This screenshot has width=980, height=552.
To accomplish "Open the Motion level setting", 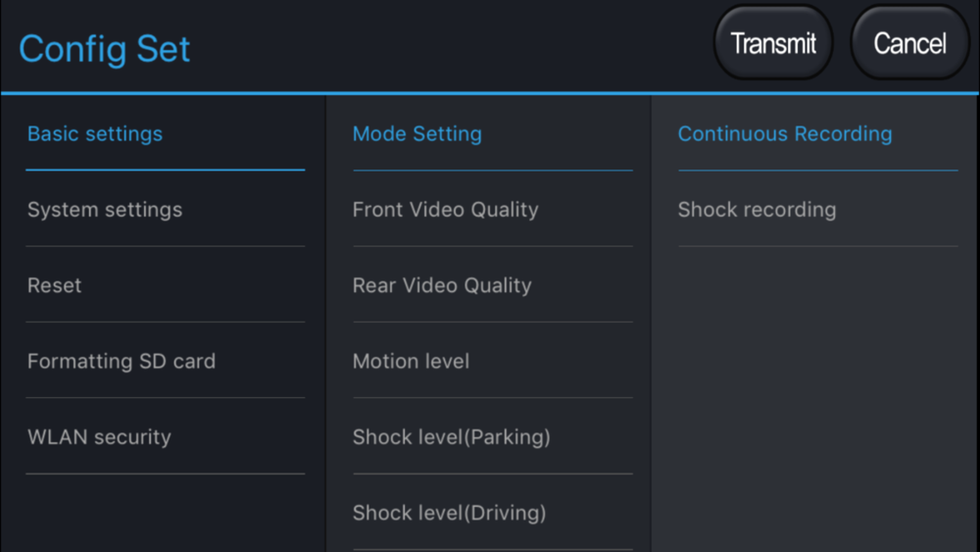I will tap(411, 361).
